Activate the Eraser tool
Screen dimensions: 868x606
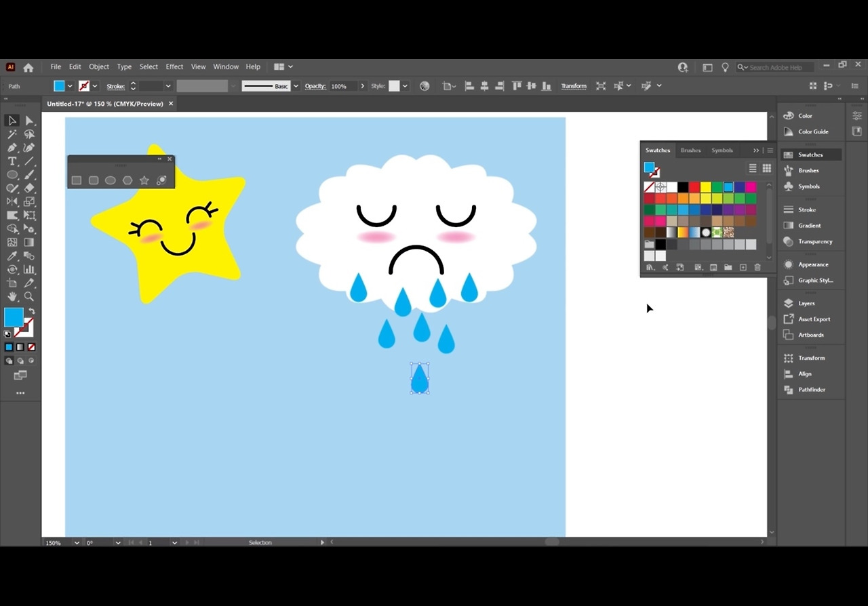(29, 188)
